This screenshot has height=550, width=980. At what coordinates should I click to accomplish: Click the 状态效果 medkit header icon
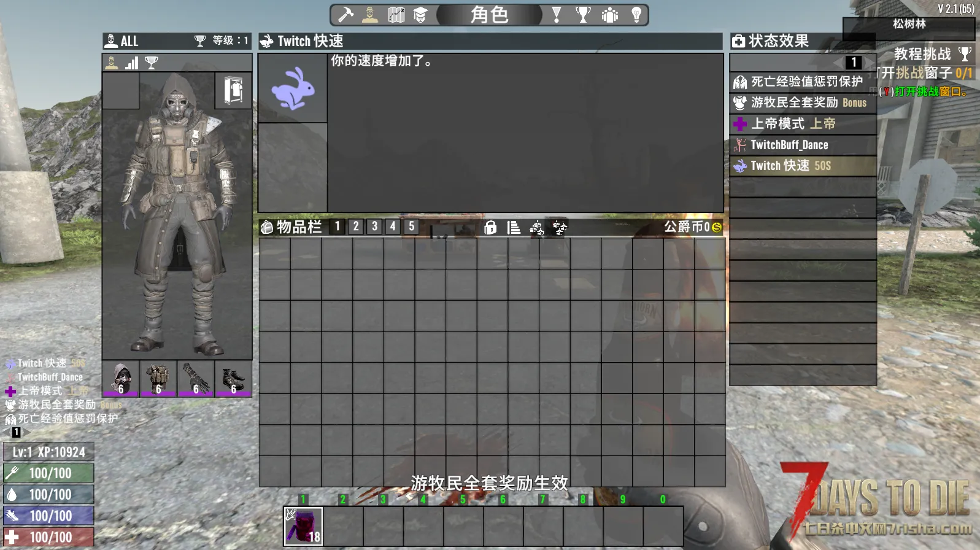point(739,41)
